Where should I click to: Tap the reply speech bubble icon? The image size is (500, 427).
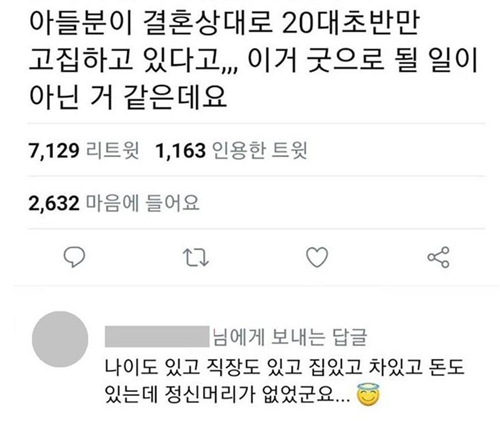click(x=74, y=257)
